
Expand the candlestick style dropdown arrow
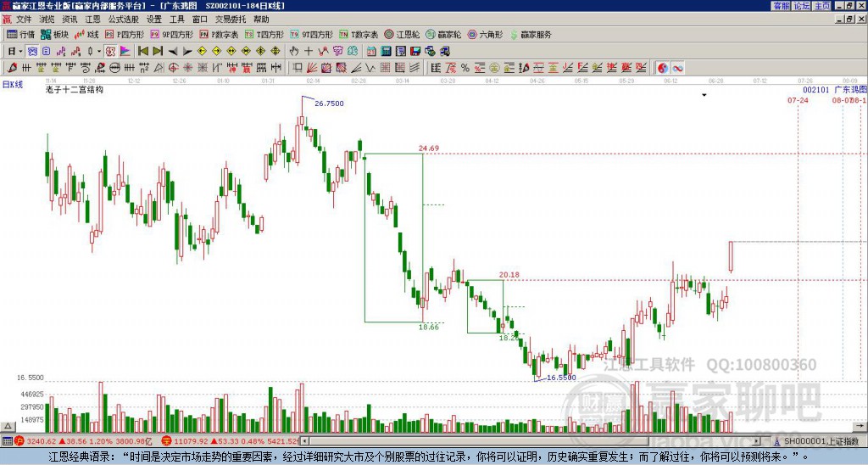[98, 51]
